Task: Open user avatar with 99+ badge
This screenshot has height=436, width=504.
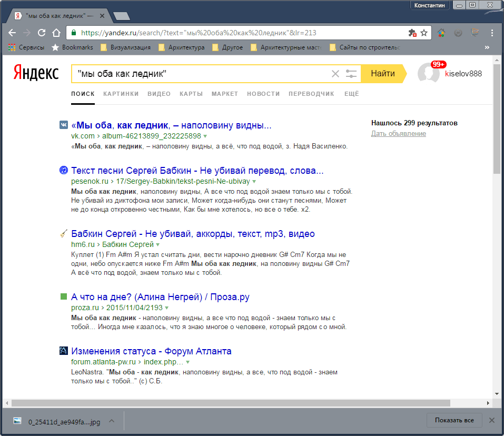Action: [429, 72]
